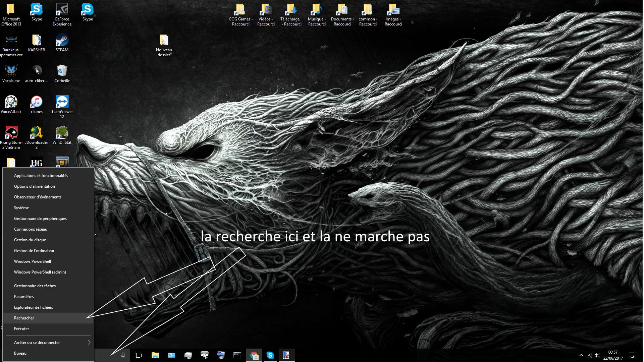644x362 pixels.
Task: Open GOG Games shortcut folder
Action: (x=240, y=14)
